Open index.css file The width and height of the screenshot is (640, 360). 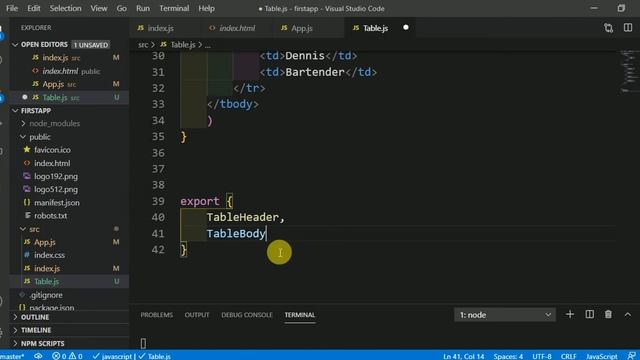tap(49, 255)
